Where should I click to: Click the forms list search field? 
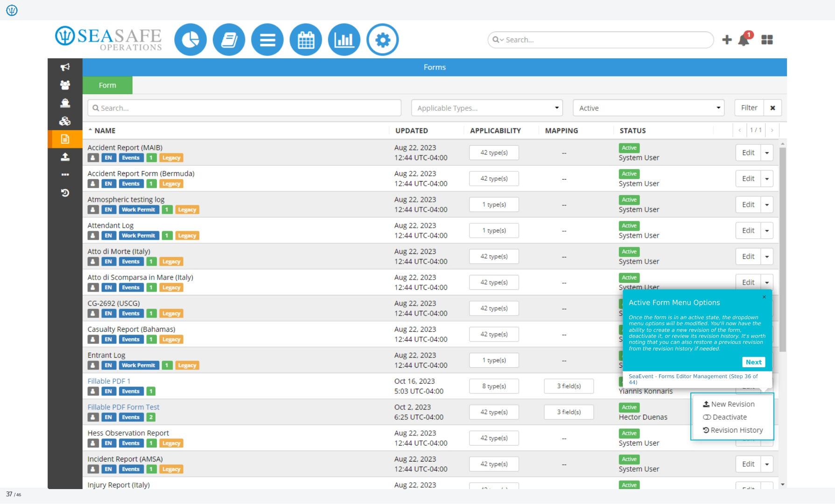point(244,108)
